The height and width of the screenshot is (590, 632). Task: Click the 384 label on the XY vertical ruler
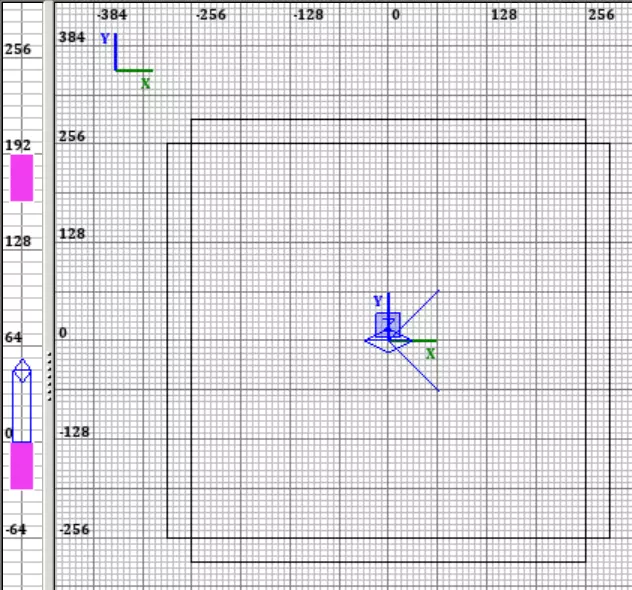tap(72, 37)
